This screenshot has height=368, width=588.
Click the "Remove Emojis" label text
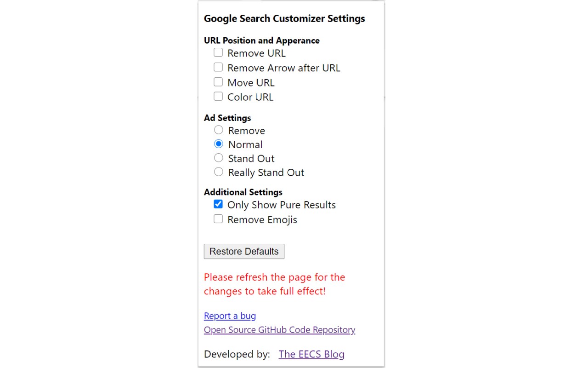click(262, 220)
